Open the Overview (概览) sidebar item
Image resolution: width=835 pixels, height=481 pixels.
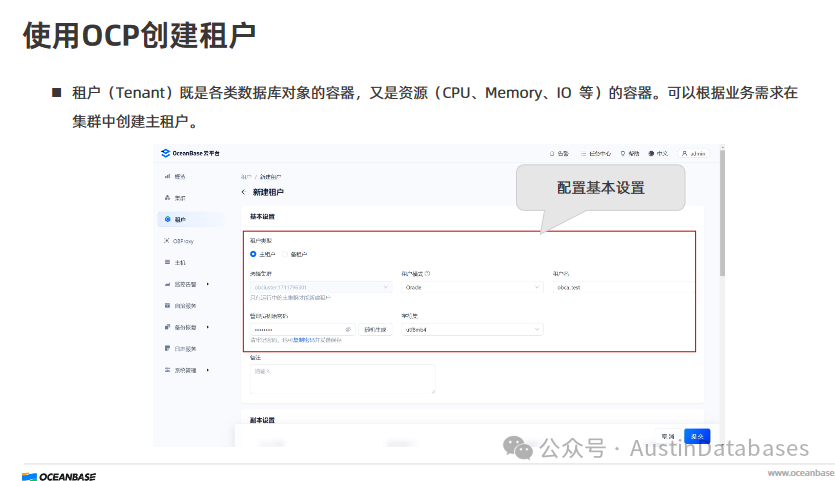[176, 176]
